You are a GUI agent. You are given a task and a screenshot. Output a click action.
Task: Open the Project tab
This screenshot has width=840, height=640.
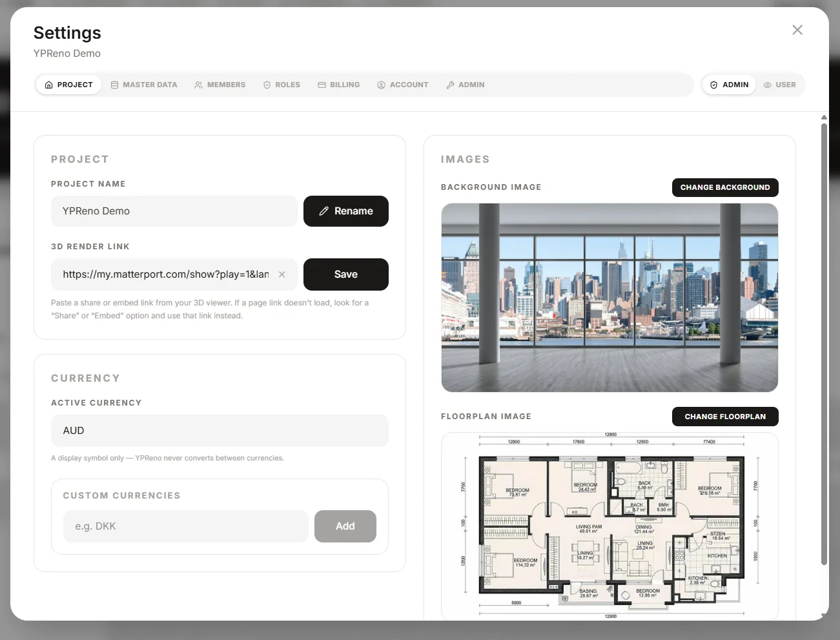pos(68,85)
